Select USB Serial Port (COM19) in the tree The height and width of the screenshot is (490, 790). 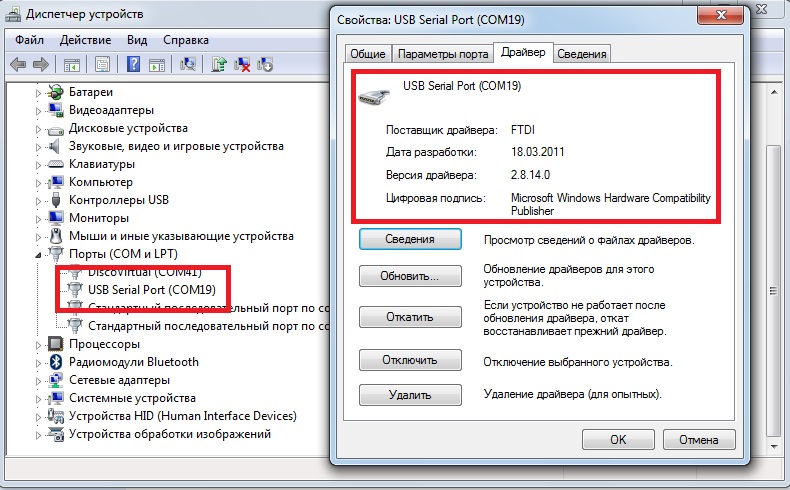(x=152, y=290)
